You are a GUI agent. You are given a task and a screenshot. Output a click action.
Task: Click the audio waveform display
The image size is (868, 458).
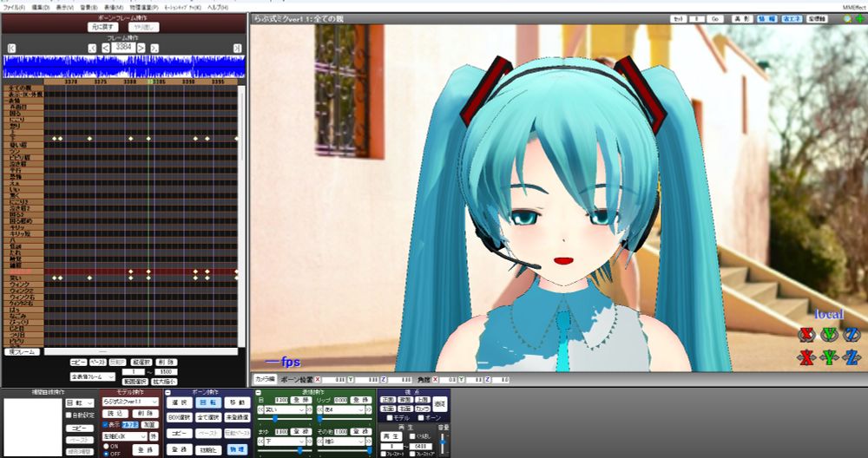point(124,66)
